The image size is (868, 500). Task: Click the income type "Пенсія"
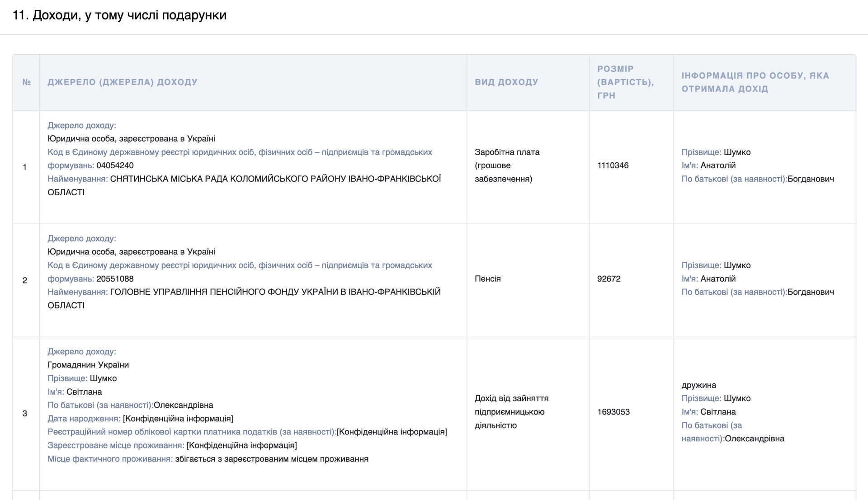pyautogui.click(x=488, y=278)
